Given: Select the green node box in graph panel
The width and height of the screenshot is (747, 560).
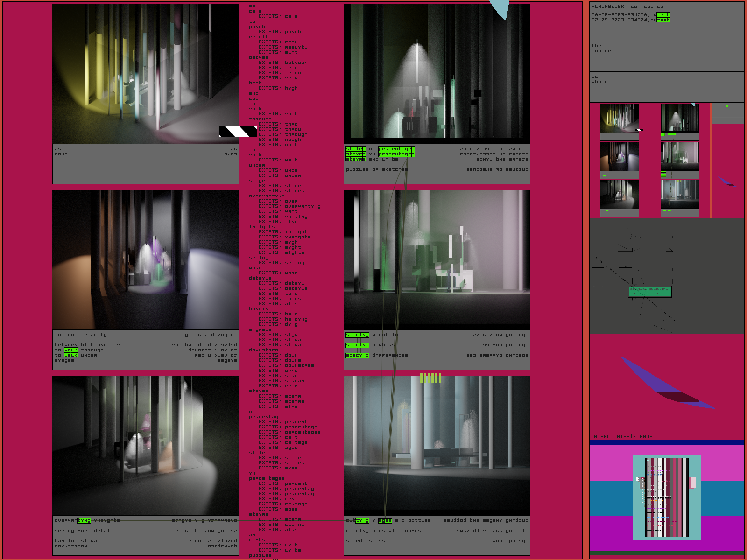Looking at the screenshot, I should coord(649,292).
